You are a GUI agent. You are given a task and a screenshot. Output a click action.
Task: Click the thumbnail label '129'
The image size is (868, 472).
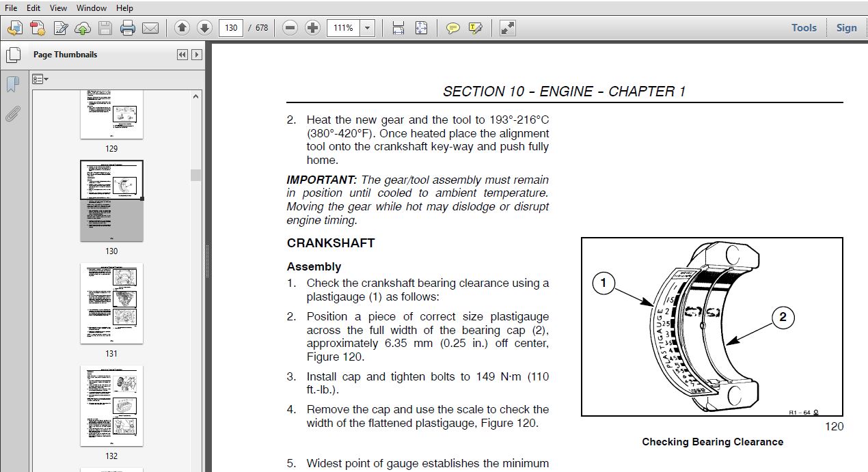[111, 149]
